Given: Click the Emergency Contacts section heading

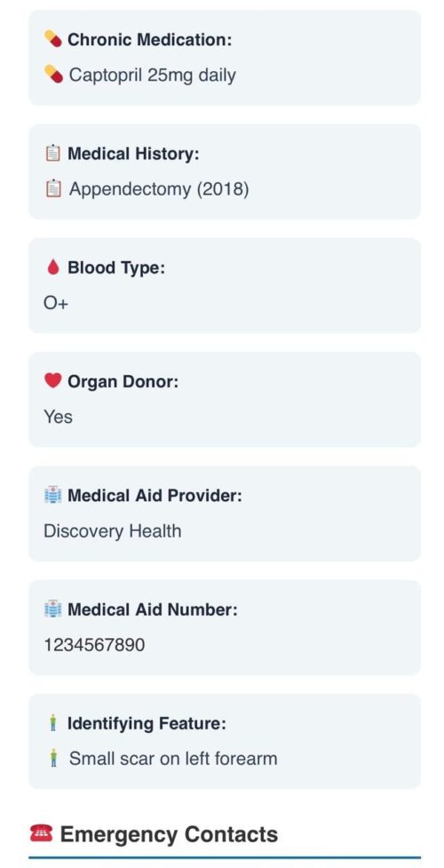Looking at the screenshot, I should (x=169, y=833).
